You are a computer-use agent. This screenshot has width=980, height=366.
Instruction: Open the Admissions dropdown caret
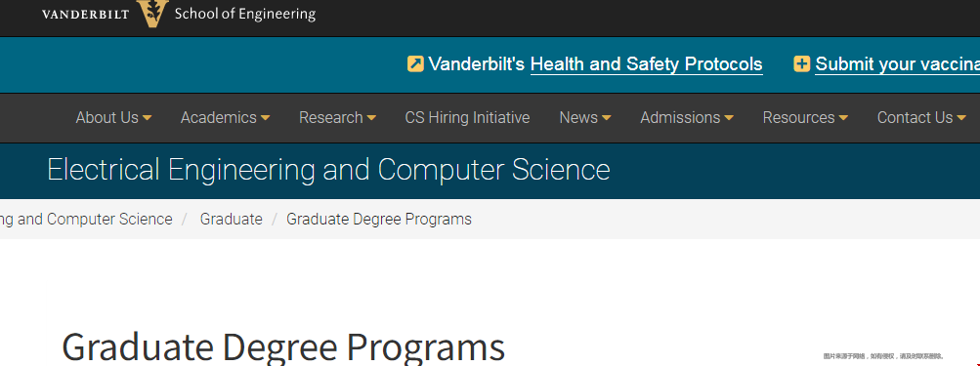coord(729,118)
